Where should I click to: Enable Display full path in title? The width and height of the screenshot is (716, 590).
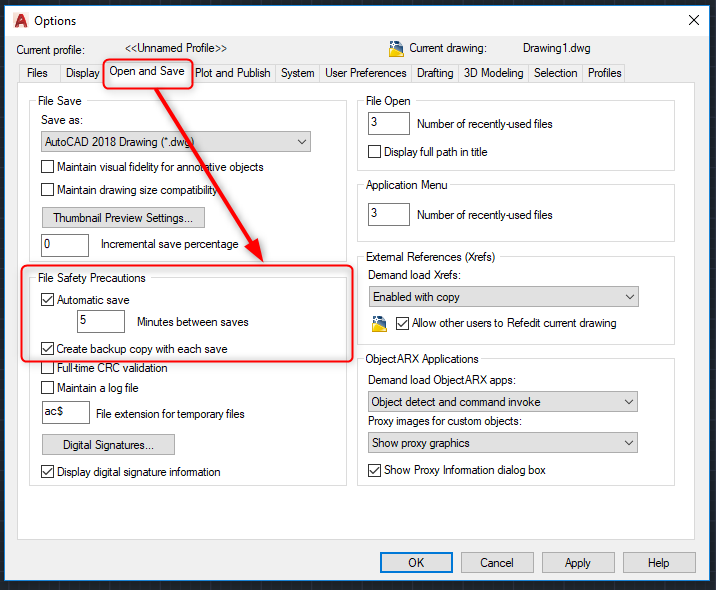[375, 152]
